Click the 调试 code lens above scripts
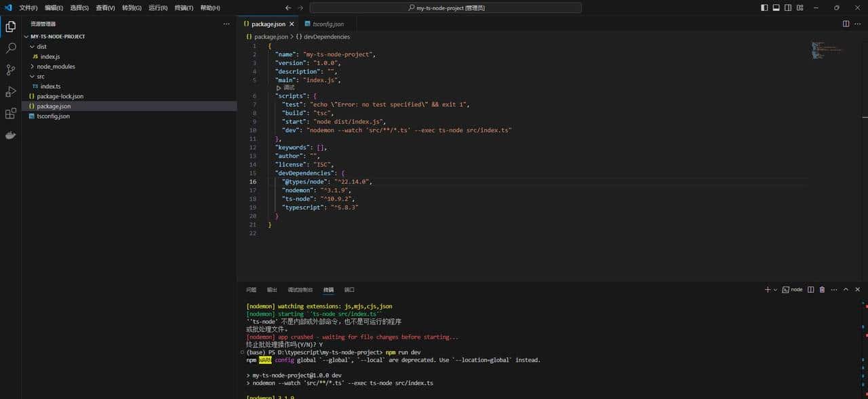Screen dimensions: 868x399 click(x=288, y=87)
